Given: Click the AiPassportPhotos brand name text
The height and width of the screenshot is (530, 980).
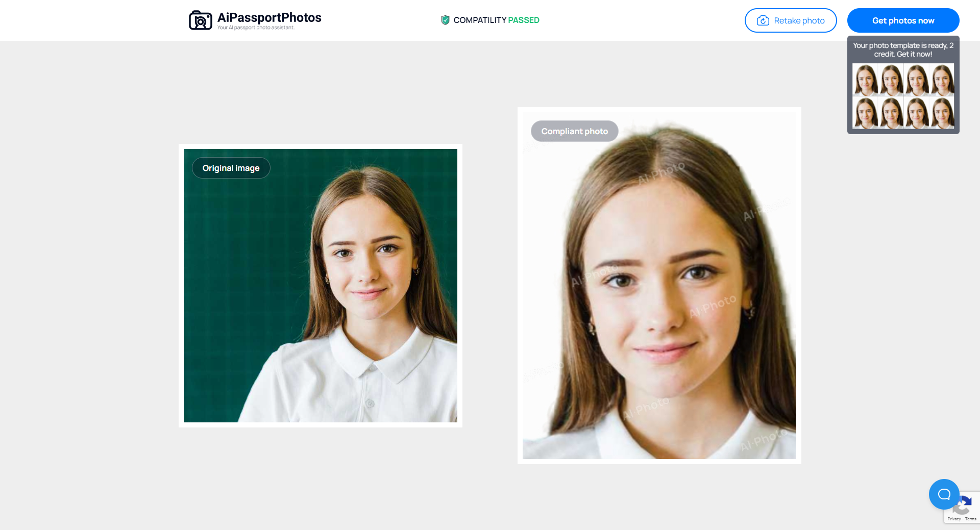Looking at the screenshot, I should pos(269,17).
